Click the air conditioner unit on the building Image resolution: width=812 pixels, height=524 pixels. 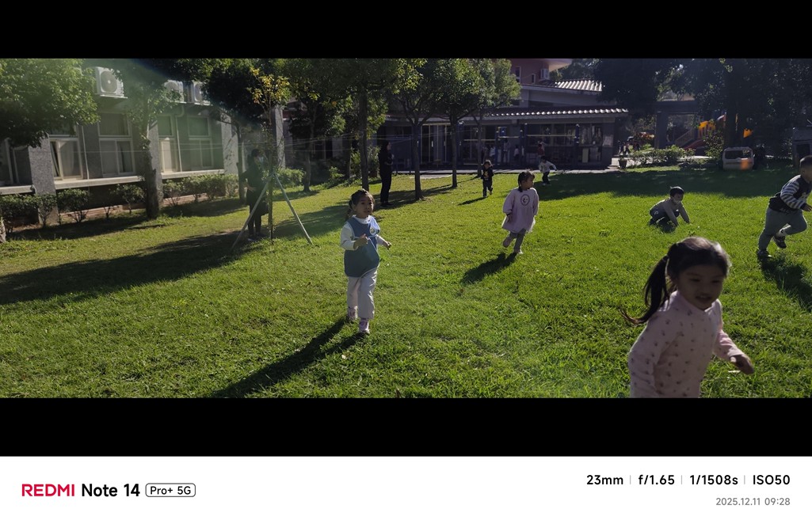click(x=109, y=82)
